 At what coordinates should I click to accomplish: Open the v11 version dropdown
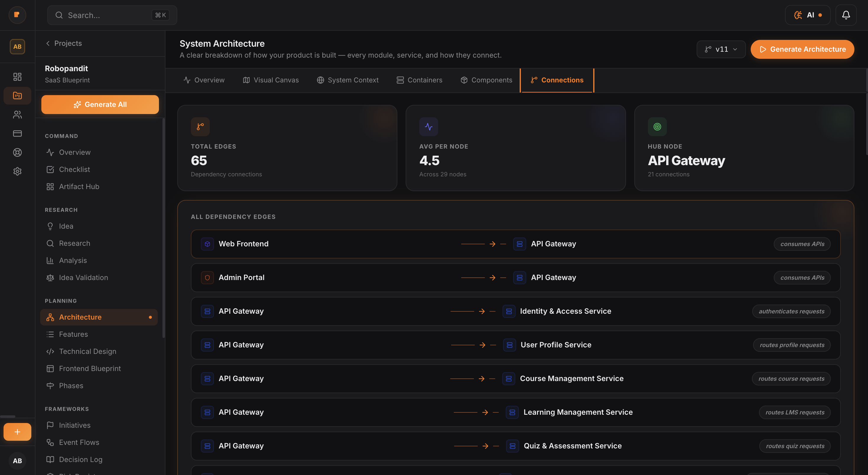tap(721, 49)
